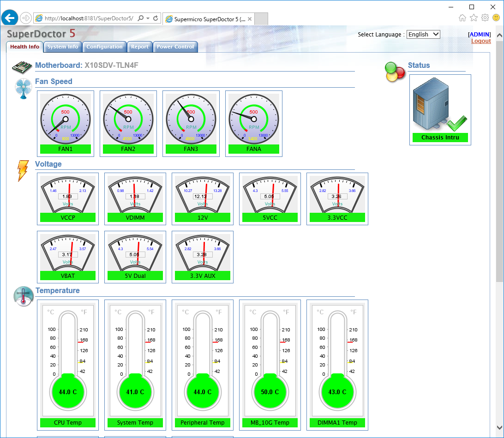Click the CPU Temp green label
This screenshot has height=438, width=504.
tap(68, 423)
